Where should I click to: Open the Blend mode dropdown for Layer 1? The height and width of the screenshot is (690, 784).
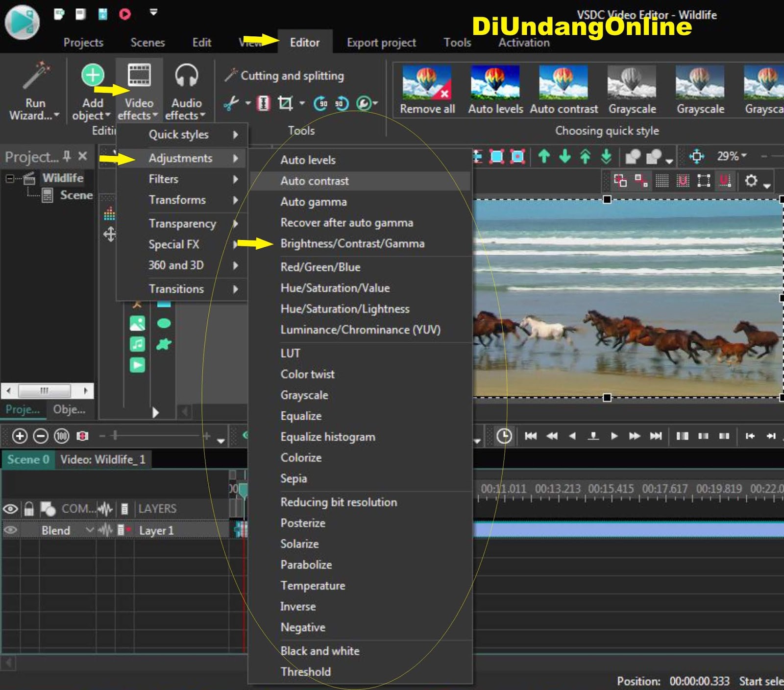coord(90,530)
